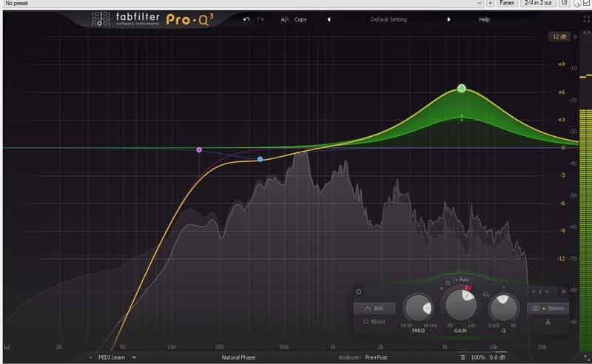Open the MIDI Learn options arrow
The image size is (592, 364).
pos(134,357)
